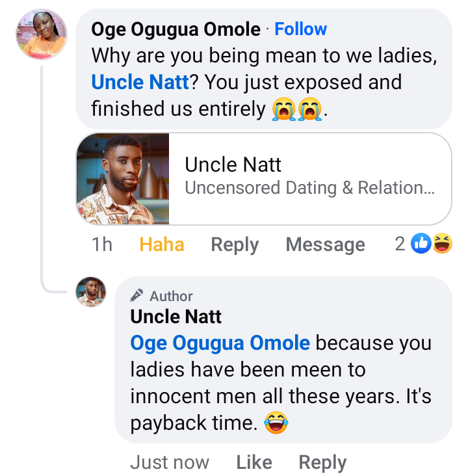Open the Uncle Natt author name in reply
The height and width of the screenshot is (476, 468).
pos(176,317)
